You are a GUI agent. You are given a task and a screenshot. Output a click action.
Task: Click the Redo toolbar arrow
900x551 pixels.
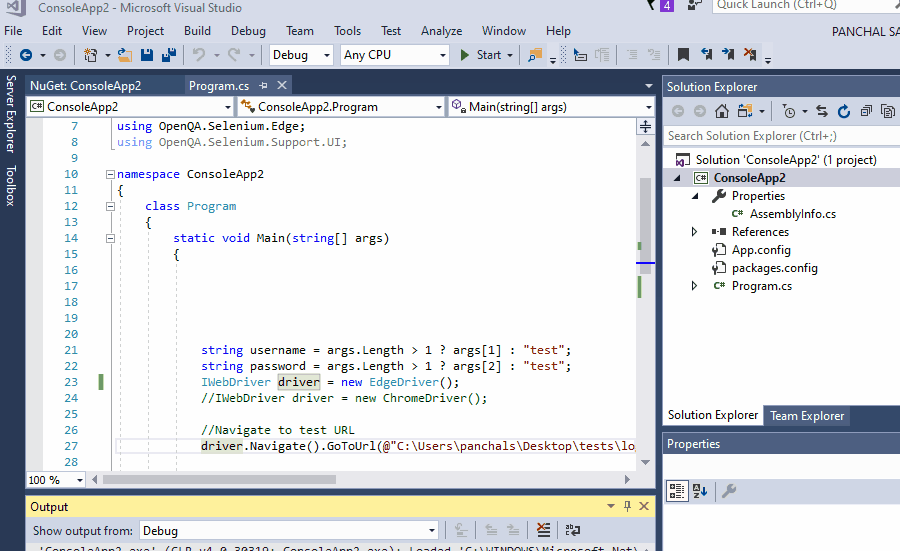(234, 55)
